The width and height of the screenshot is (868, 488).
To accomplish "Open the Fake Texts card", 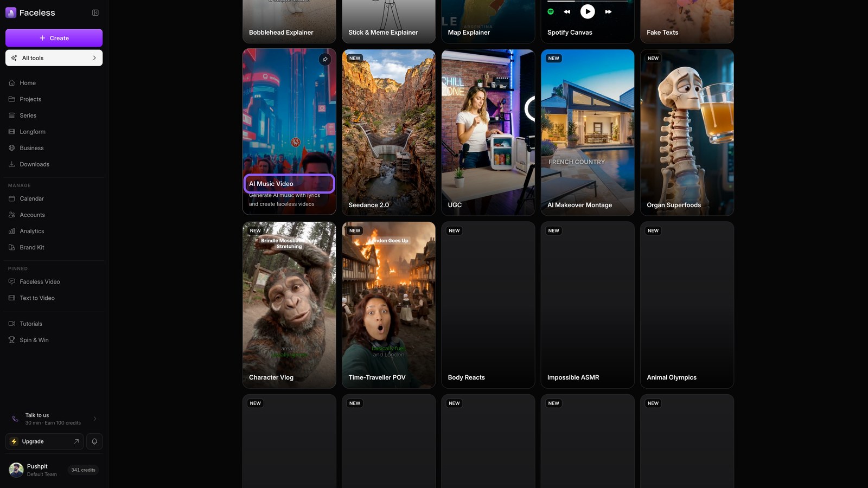I will 687,22.
